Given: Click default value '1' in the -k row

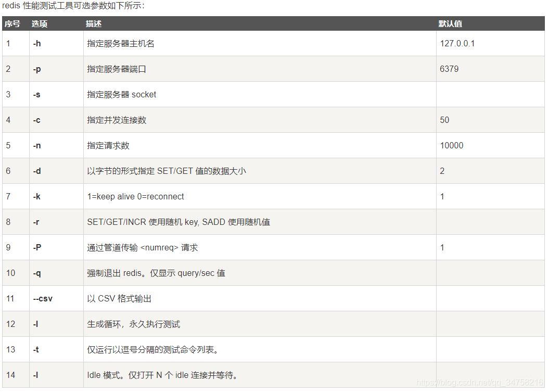Looking at the screenshot, I should (442, 197).
